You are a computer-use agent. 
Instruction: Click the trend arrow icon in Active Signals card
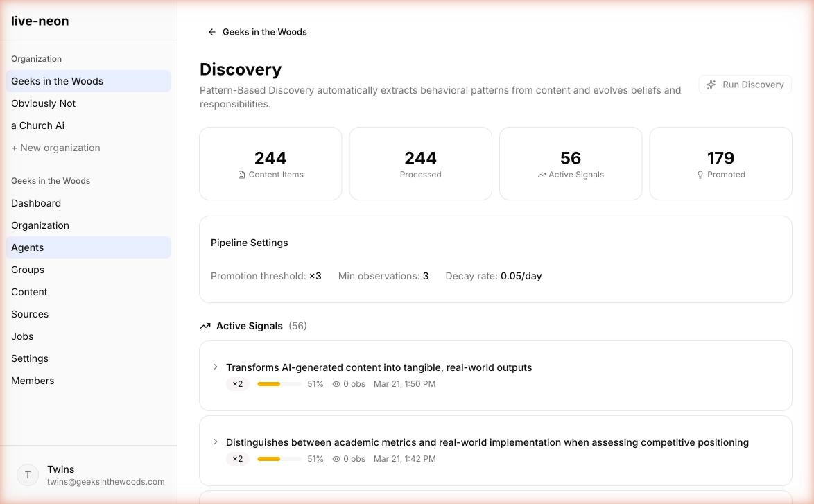coord(542,175)
